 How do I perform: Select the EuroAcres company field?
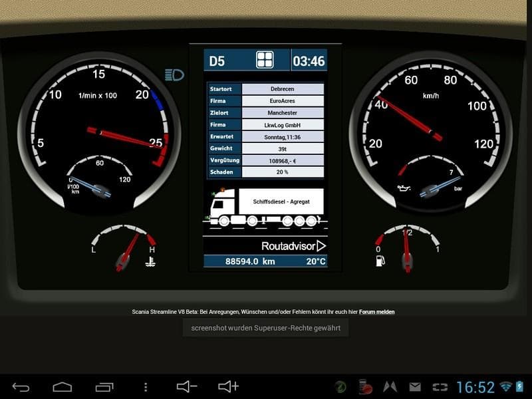(x=282, y=101)
